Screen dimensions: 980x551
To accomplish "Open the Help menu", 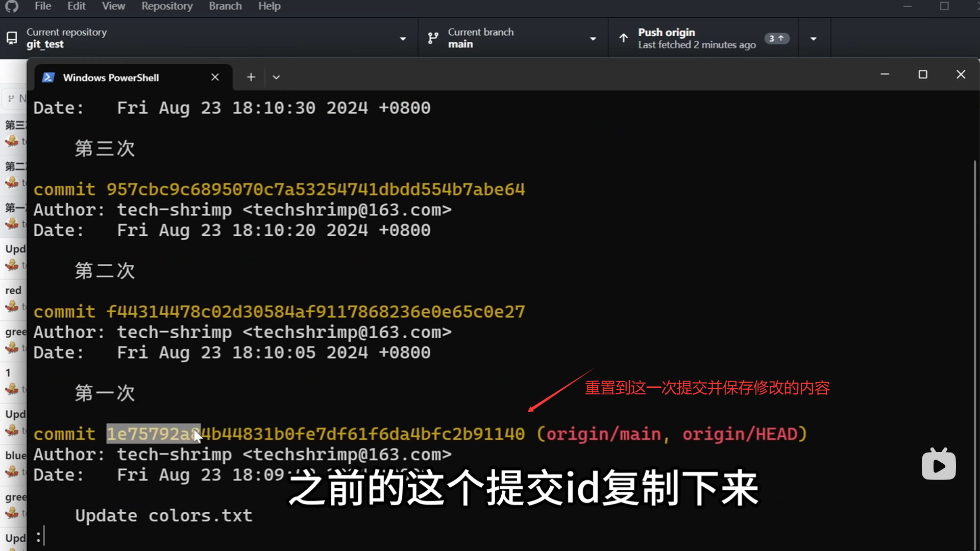I will pyautogui.click(x=269, y=6).
